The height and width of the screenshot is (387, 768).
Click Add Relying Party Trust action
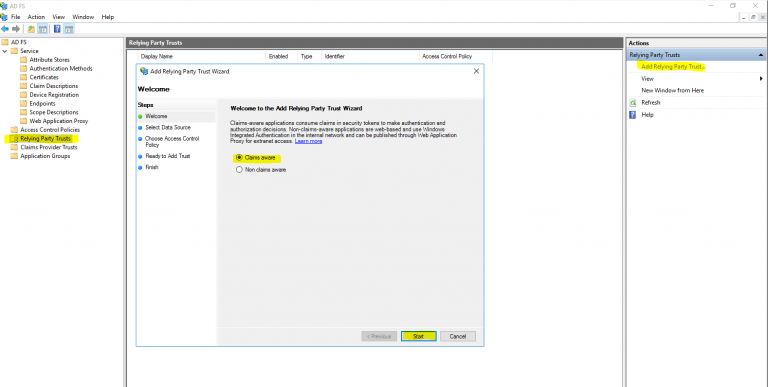(x=672, y=67)
